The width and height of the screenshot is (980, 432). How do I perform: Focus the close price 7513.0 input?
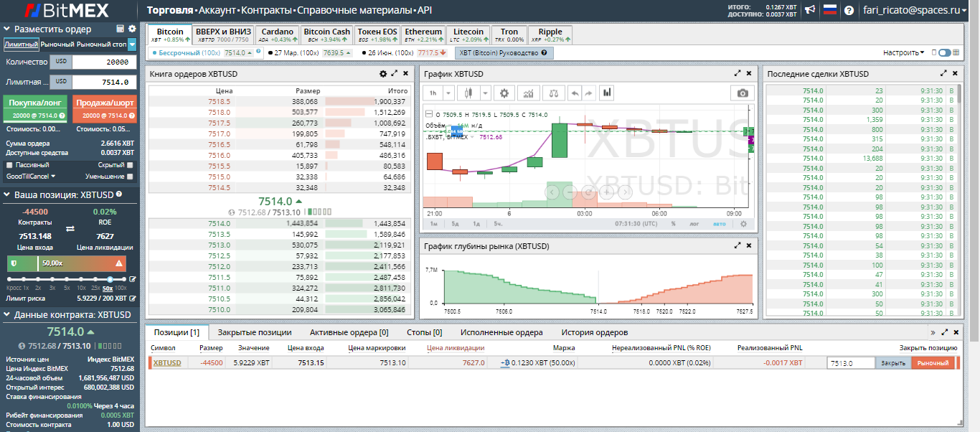(851, 363)
